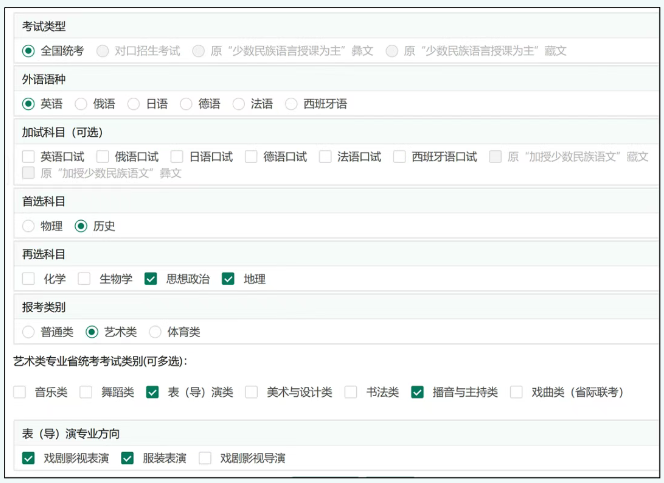This screenshot has height=483, width=664.
Task: Choose 普通类 application category
Action: click(28, 332)
